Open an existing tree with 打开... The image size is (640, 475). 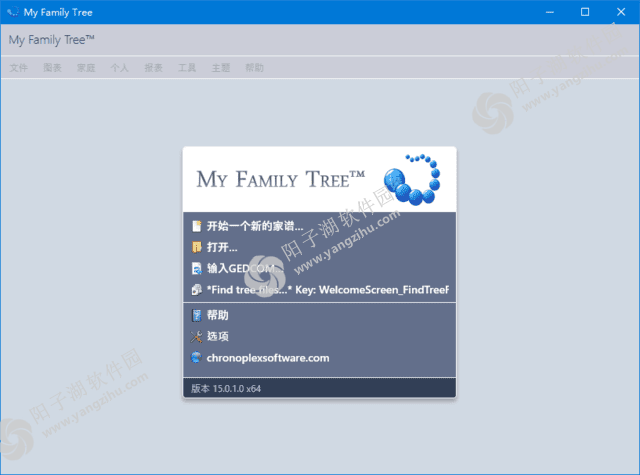tap(222, 247)
